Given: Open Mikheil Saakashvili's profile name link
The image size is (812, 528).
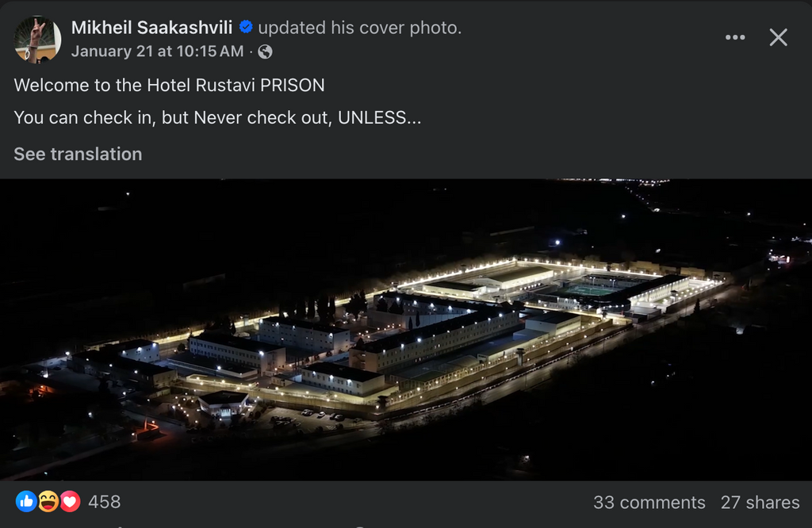Looking at the screenshot, I should 151,28.
